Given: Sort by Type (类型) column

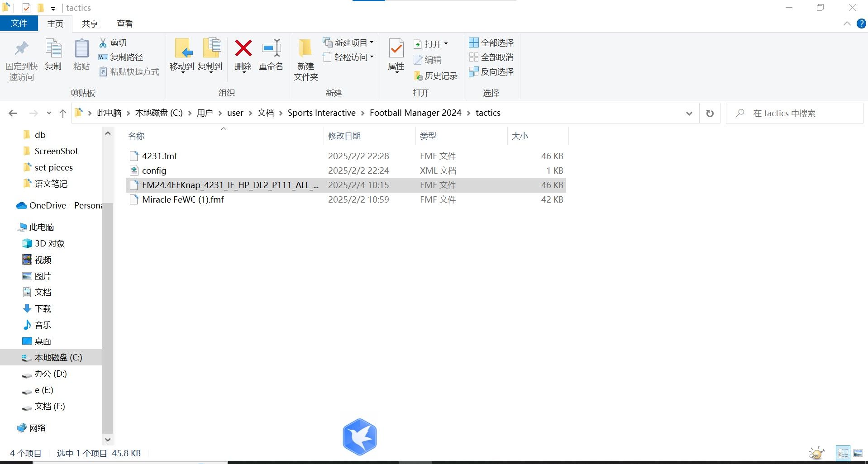Looking at the screenshot, I should pyautogui.click(x=428, y=136).
